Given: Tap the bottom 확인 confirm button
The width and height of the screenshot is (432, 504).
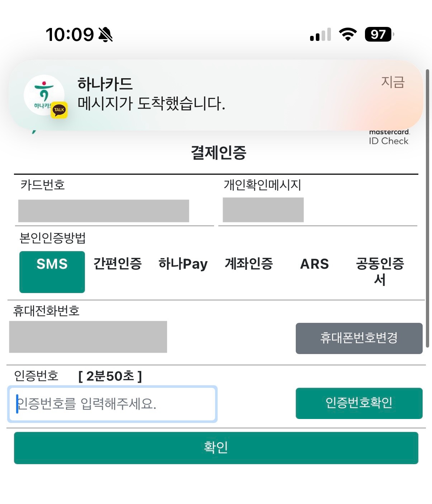Looking at the screenshot, I should pyautogui.click(x=216, y=448).
